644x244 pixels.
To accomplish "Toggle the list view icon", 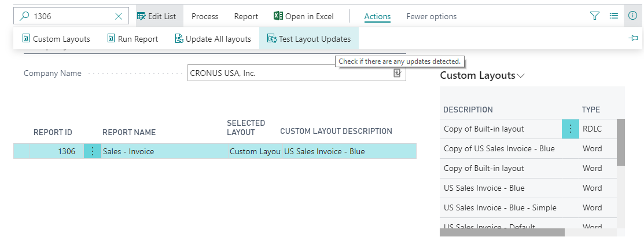I will (x=614, y=16).
